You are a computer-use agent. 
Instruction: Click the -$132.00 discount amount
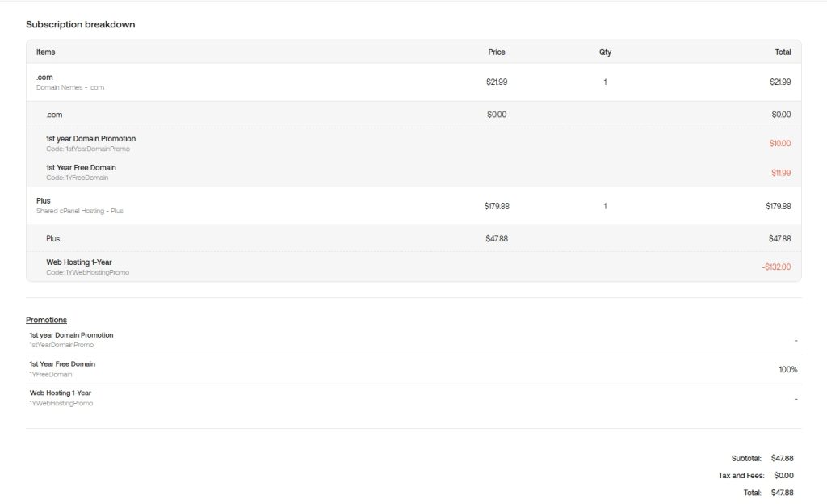(776, 267)
